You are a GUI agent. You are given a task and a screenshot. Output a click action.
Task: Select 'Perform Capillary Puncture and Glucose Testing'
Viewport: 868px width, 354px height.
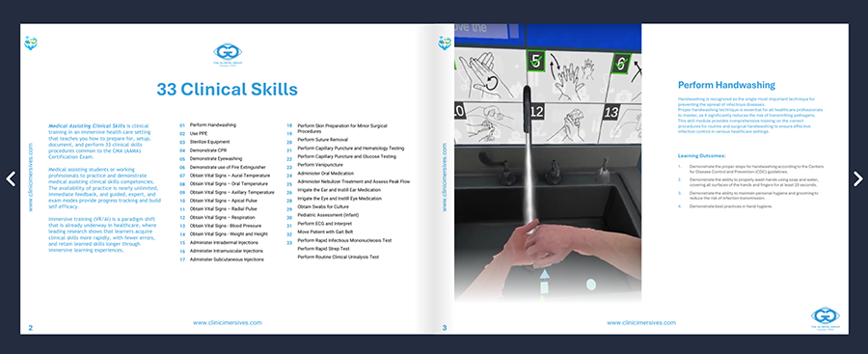coord(347,157)
